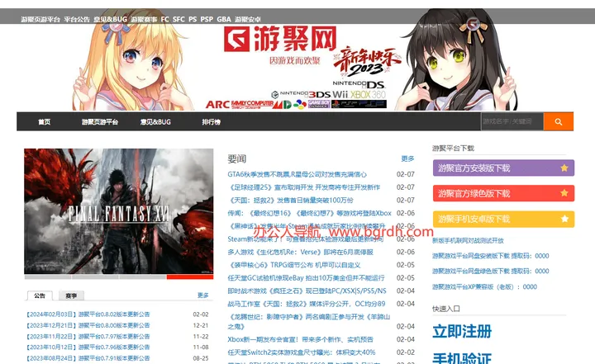Viewport: 595px width, 364px height.
Task: Open 战马工作室 媒体评分公开 article
Action: (307, 304)
